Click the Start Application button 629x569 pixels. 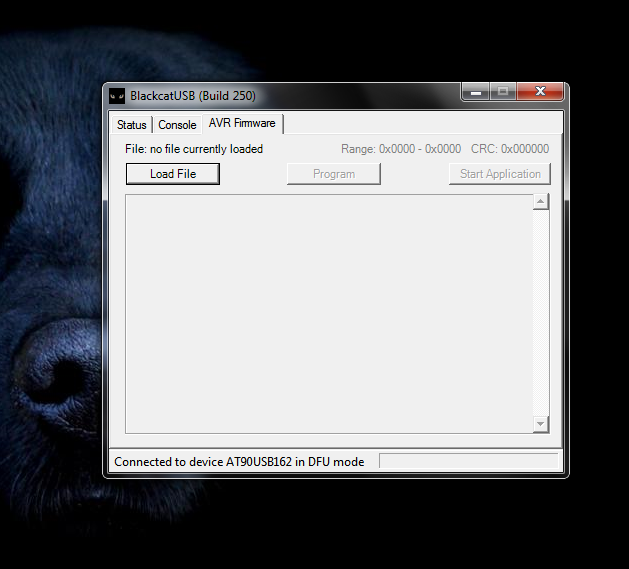[x=499, y=174]
